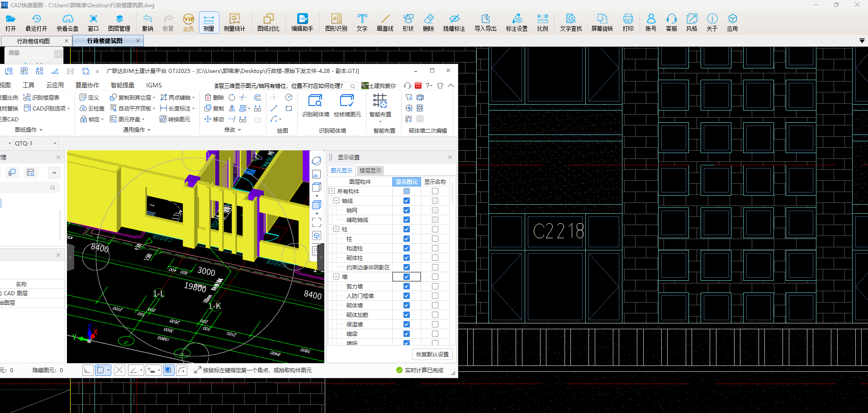Screen dimensions: 868x413
Task: Enable 显示名称 for 保温墙
Action: (435, 325)
